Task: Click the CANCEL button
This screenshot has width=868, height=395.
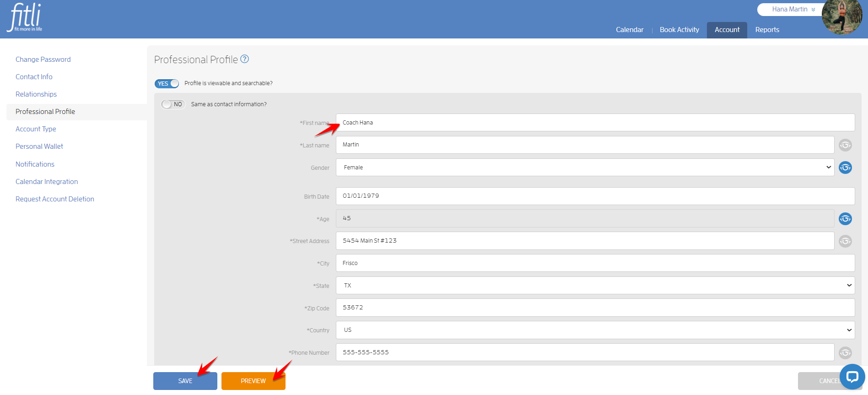Action: (830, 381)
